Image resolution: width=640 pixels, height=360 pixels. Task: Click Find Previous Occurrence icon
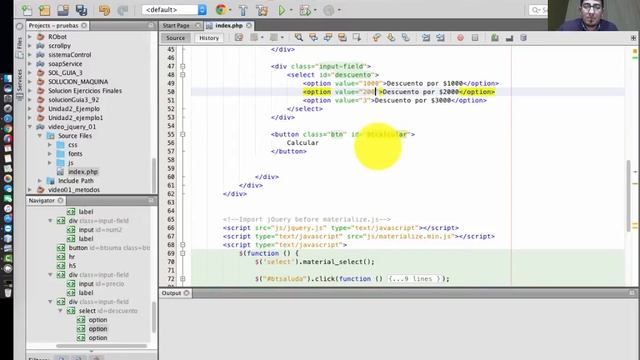[313, 38]
